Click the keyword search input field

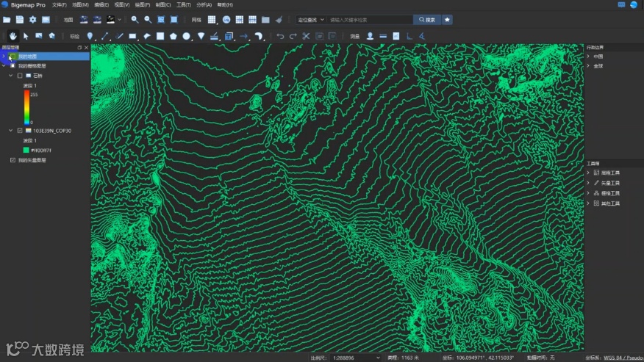pyautogui.click(x=368, y=20)
